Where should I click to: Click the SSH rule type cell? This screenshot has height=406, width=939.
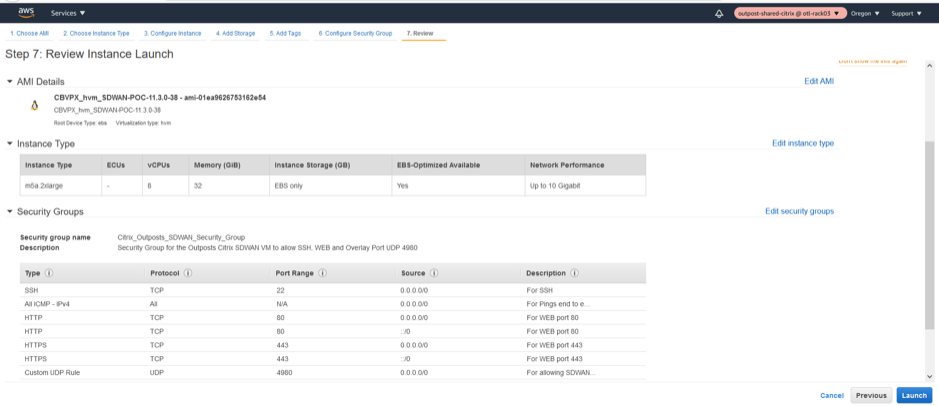(x=31, y=290)
